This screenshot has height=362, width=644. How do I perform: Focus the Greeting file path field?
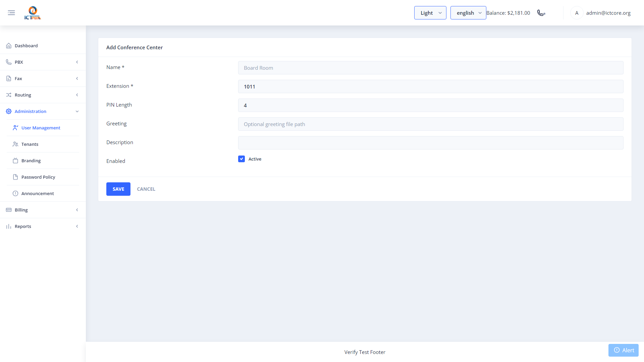click(431, 124)
